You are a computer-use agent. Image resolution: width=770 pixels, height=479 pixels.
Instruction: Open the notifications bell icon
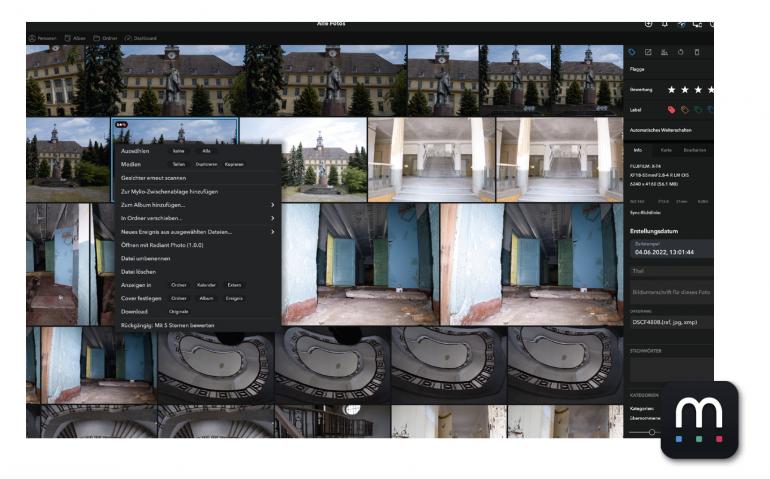click(664, 24)
